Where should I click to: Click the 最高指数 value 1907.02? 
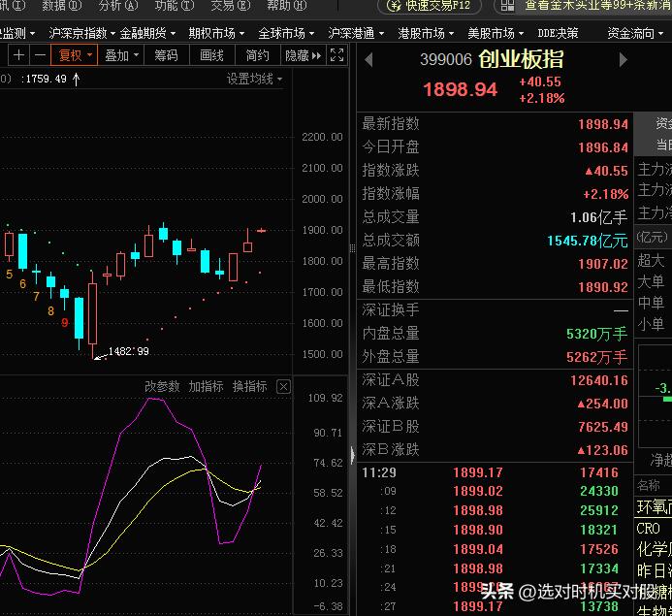click(603, 264)
